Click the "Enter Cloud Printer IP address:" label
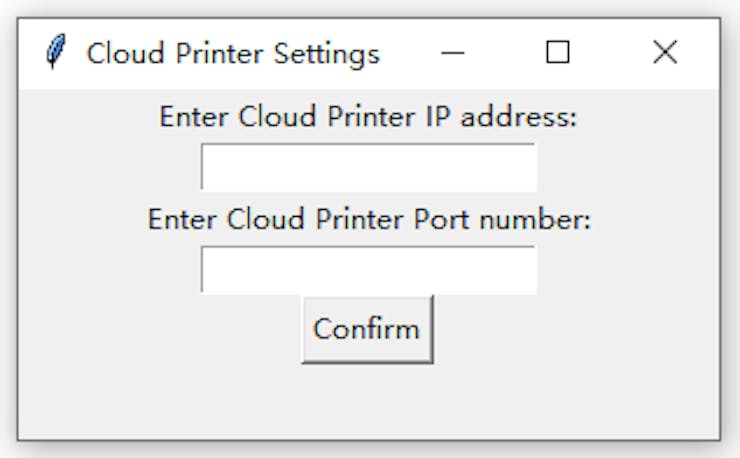Viewport: 740px width, 458px height. point(368,117)
